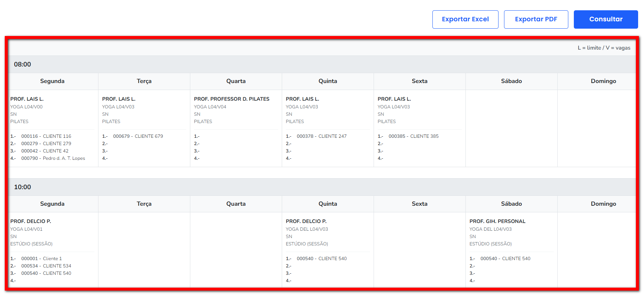Screen dimensions: 644x295
Task: Select the 10:00 time slot header
Action: [22, 187]
